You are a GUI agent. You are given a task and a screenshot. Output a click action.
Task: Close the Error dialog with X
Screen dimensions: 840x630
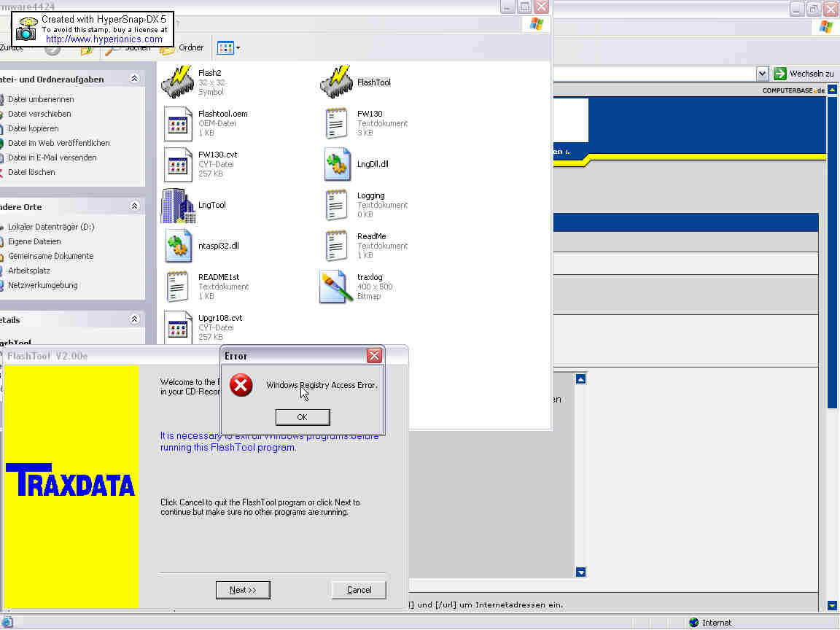tap(374, 355)
